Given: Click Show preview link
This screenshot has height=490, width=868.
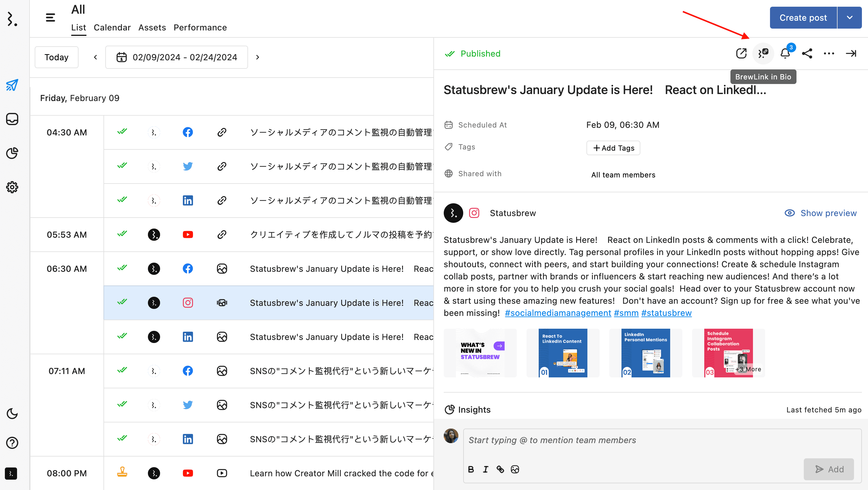Looking at the screenshot, I should tap(821, 213).
